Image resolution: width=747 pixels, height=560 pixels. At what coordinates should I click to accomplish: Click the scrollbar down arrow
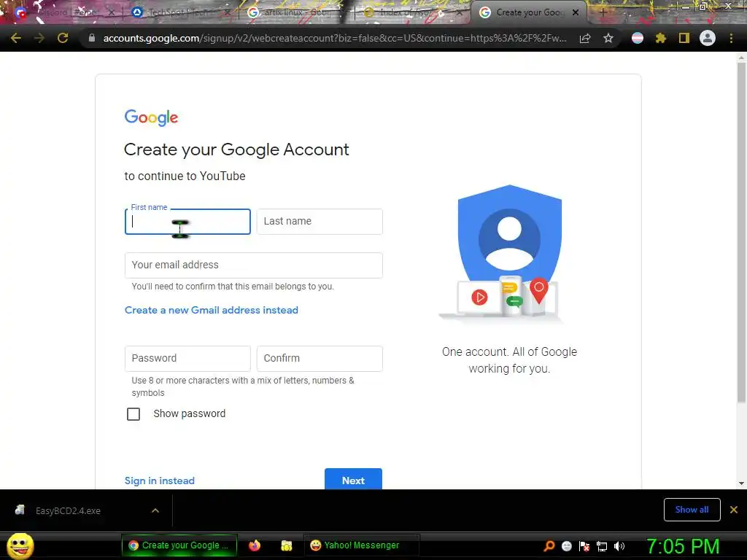(x=741, y=483)
